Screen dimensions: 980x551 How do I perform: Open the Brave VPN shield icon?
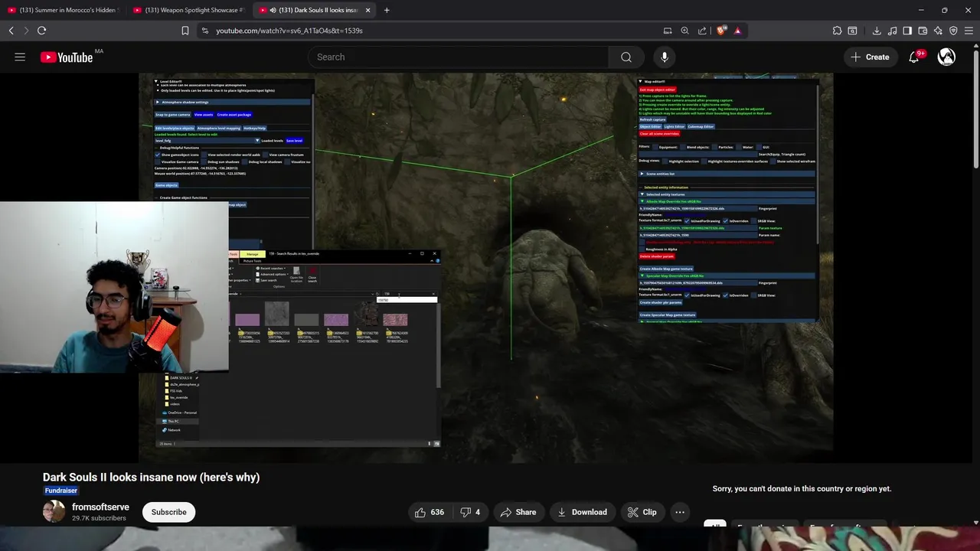tap(953, 31)
